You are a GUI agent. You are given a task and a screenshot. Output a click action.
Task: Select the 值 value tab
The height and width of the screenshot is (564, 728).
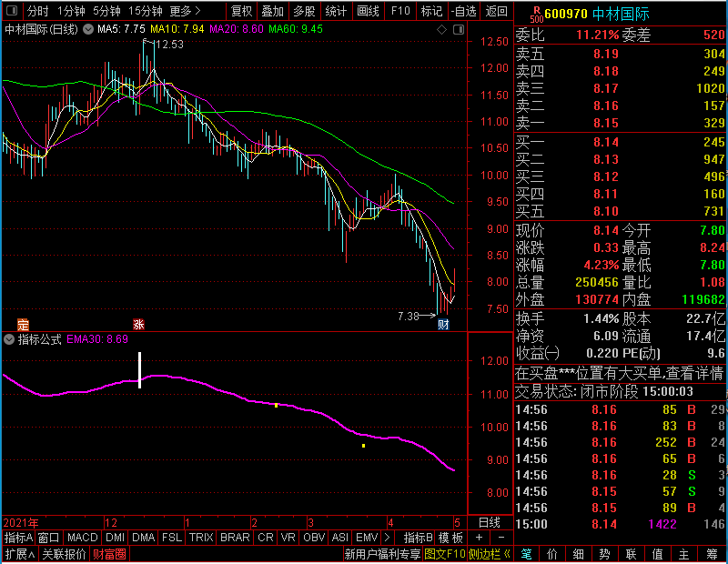point(657,554)
